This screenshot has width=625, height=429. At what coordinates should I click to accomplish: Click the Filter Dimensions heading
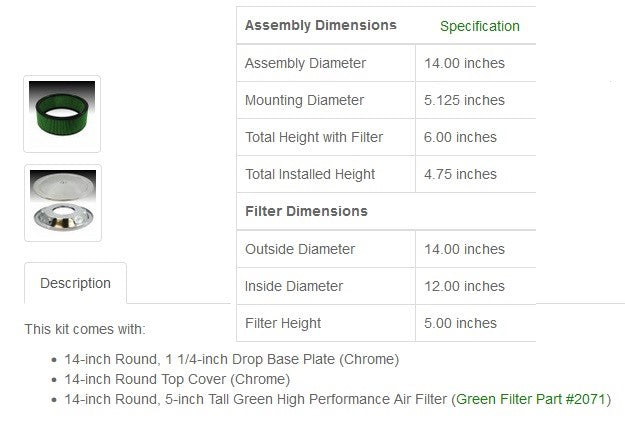tap(306, 211)
